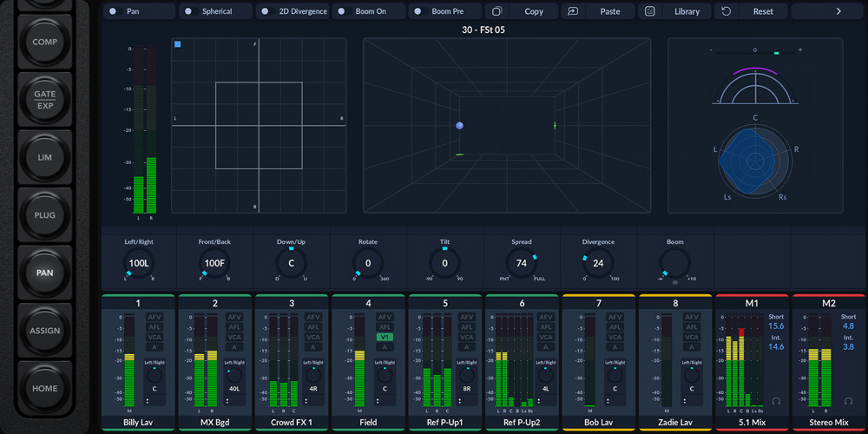Click the Billy Lav channel name
This screenshot has height=434, width=868.
[x=138, y=423]
